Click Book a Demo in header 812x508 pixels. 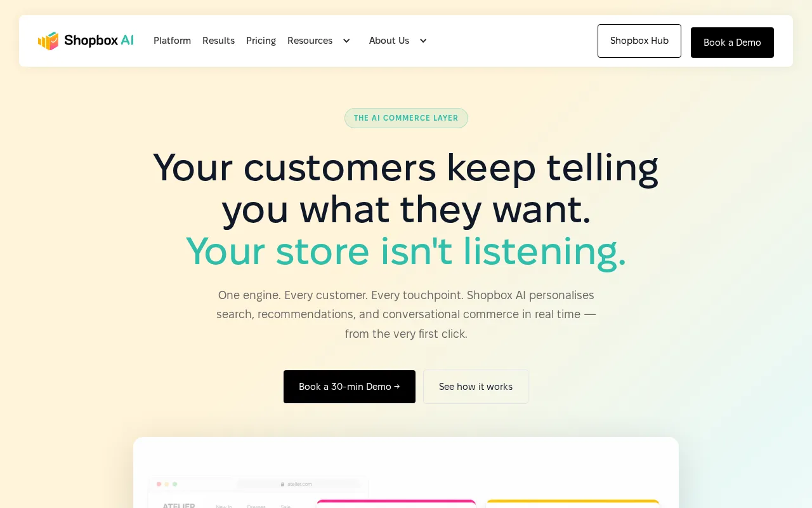(732, 43)
